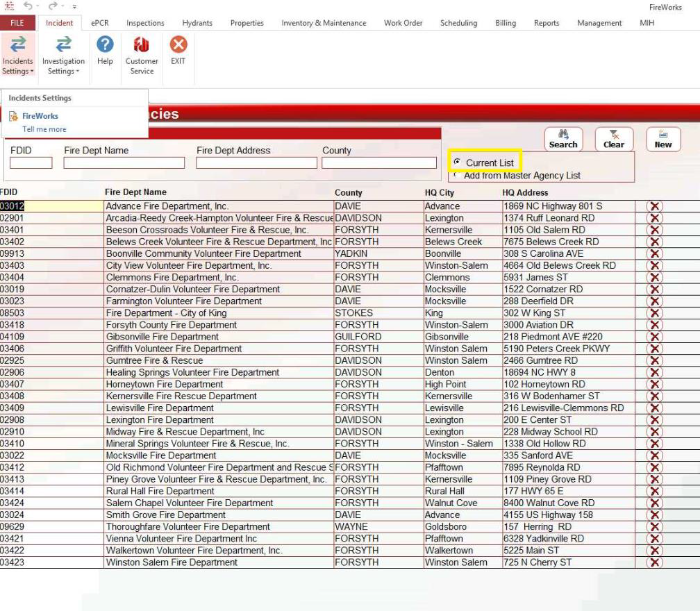Click the Search button

pos(563,140)
